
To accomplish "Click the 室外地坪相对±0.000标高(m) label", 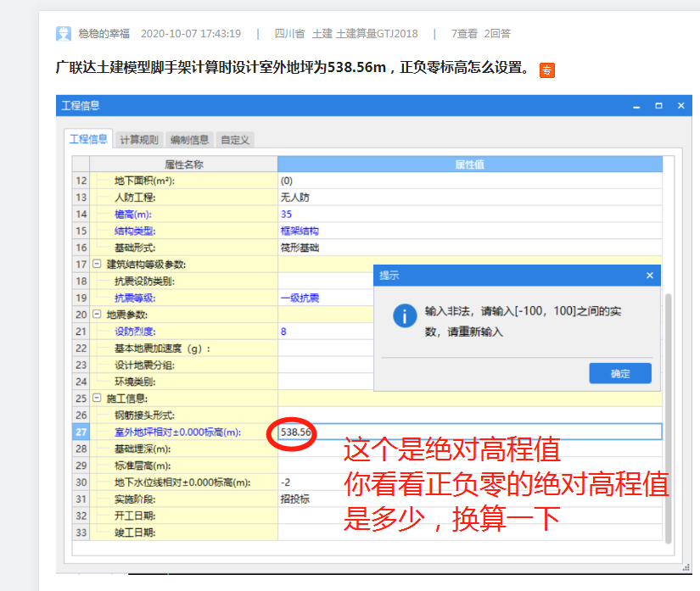I will tap(177, 432).
